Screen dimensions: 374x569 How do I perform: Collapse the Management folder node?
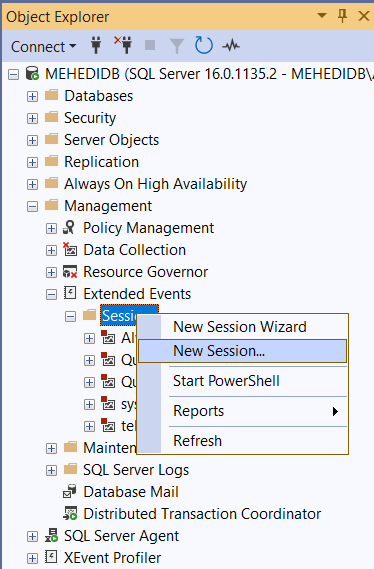pos(32,206)
